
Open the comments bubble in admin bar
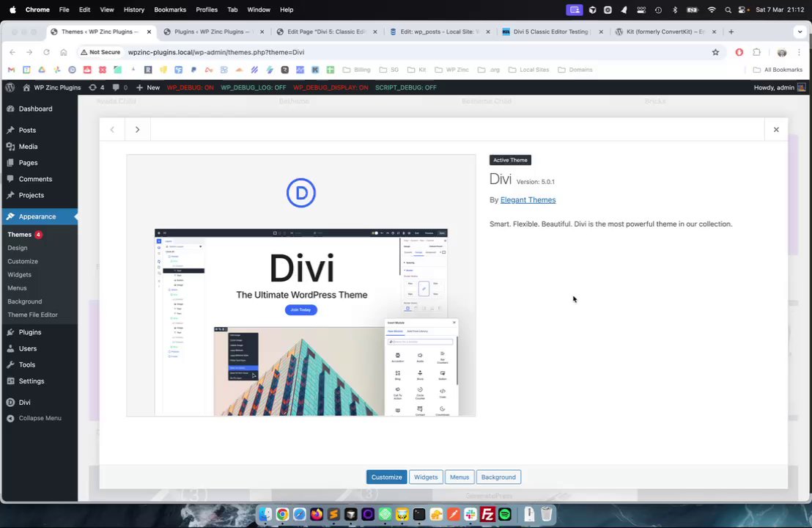[120, 87]
